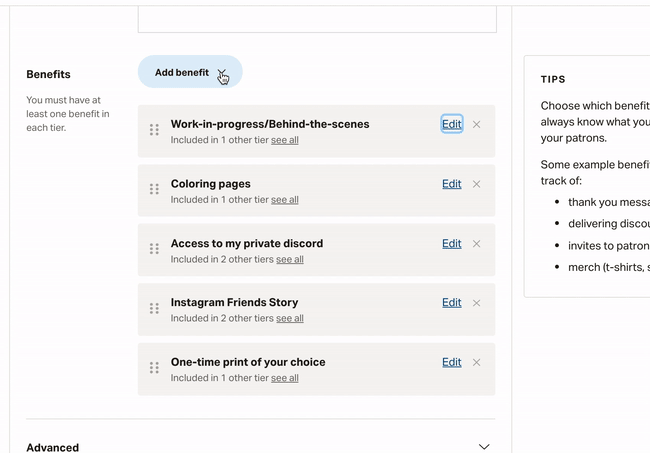Image resolution: width=650 pixels, height=453 pixels.
Task: View see all tiers for Instagram Friends Story
Action: point(290,318)
